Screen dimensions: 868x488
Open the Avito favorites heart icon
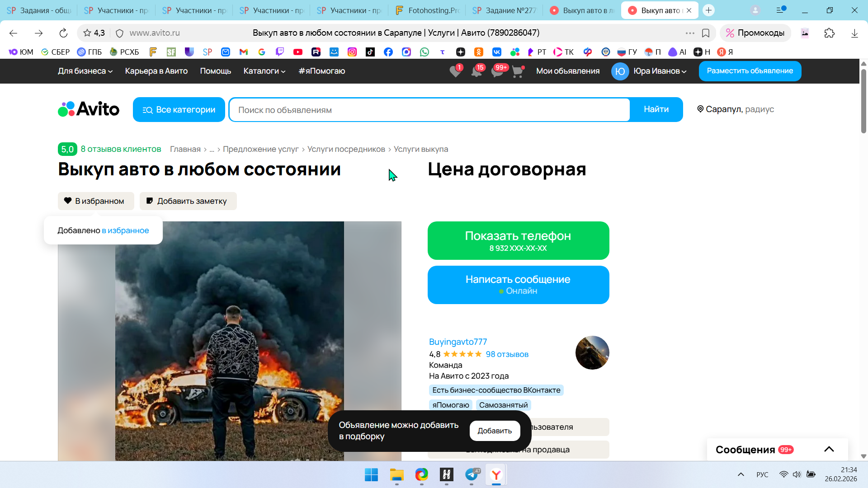click(455, 71)
